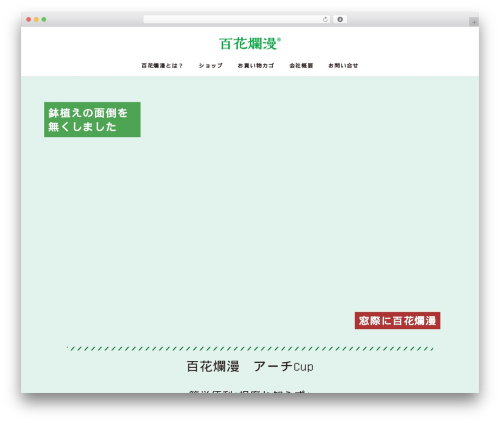Click the green striped divider line
Image resolution: width=500 pixels, height=423 pixels.
(x=250, y=349)
